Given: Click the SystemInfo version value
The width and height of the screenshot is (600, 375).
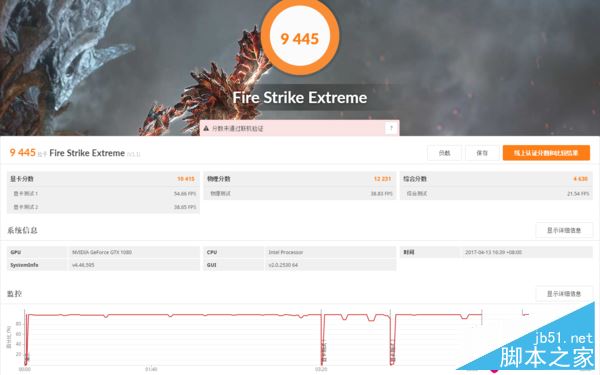Looking at the screenshot, I should click(x=83, y=265).
